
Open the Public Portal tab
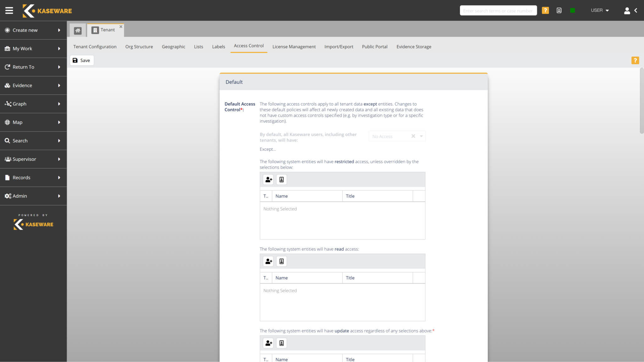(375, 47)
